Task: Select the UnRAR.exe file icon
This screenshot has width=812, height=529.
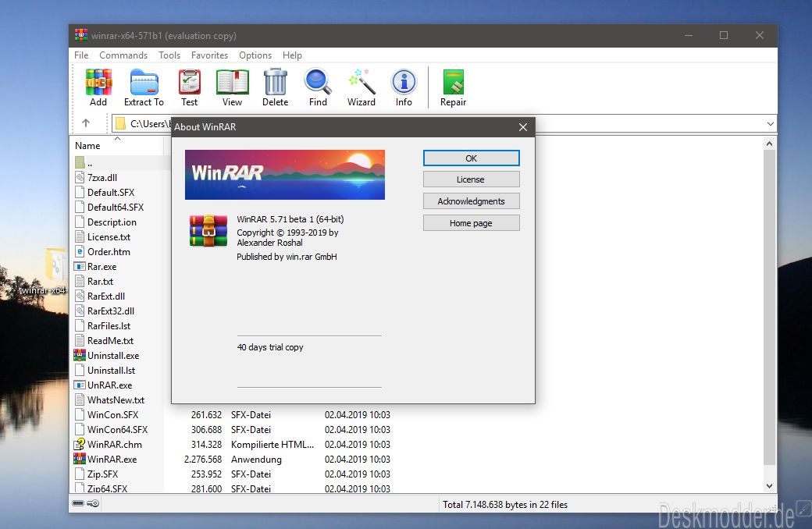Action: (x=80, y=385)
